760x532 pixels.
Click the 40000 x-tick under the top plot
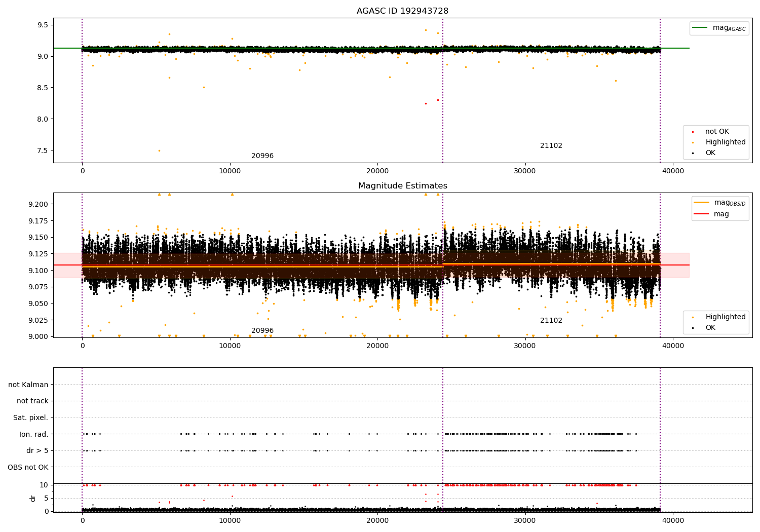(673, 171)
